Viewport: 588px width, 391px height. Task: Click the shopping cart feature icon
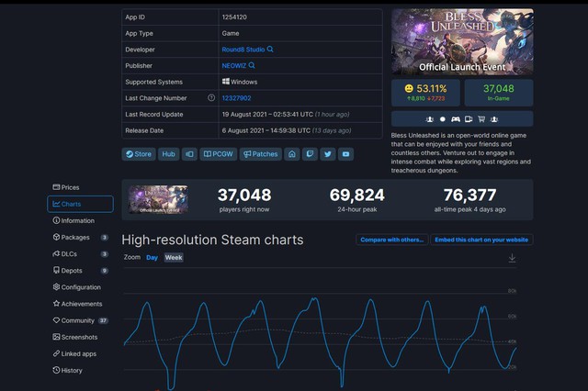click(481, 119)
